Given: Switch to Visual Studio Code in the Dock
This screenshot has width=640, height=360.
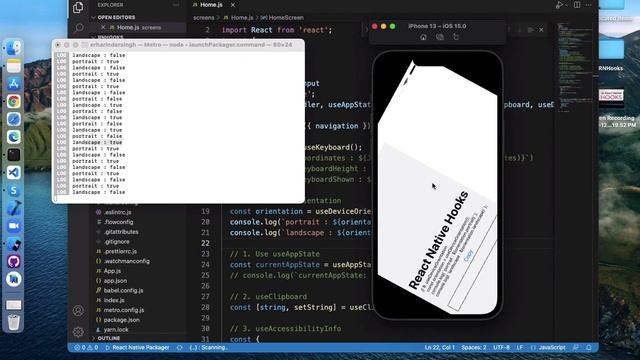Looking at the screenshot, I should tap(13, 172).
